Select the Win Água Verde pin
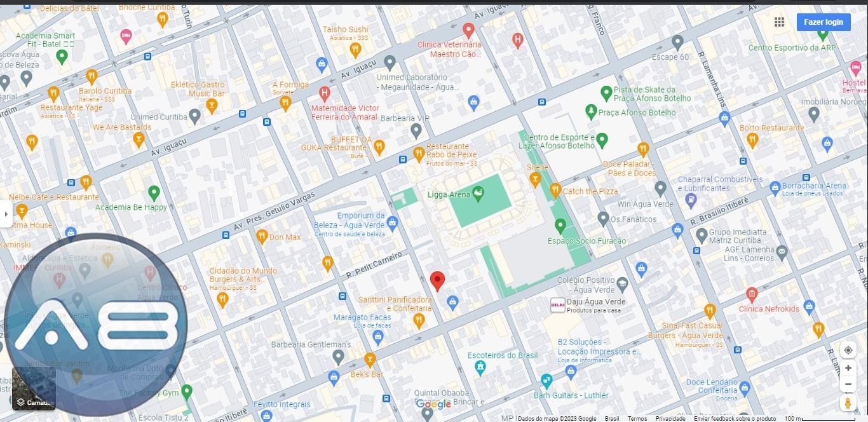The image size is (868, 422). 660,188
